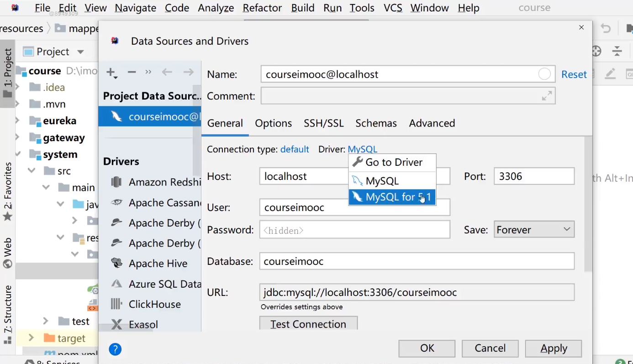Expand the target folder
633x364 pixels.
32,338
